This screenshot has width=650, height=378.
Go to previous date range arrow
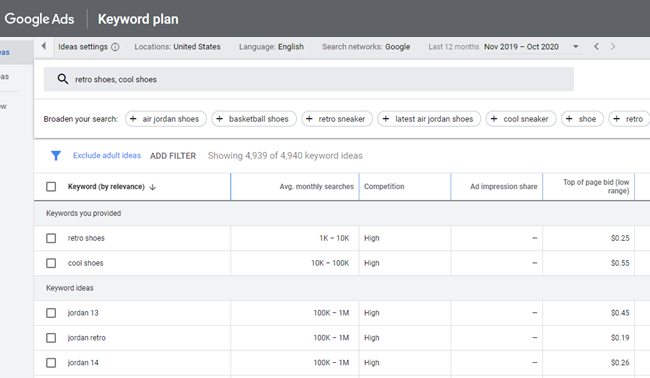pos(596,46)
